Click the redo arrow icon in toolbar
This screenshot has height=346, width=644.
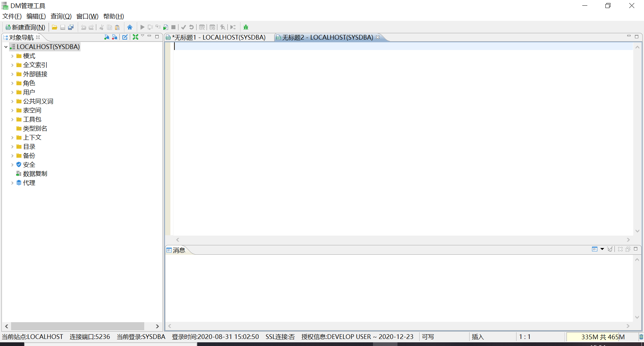click(91, 27)
